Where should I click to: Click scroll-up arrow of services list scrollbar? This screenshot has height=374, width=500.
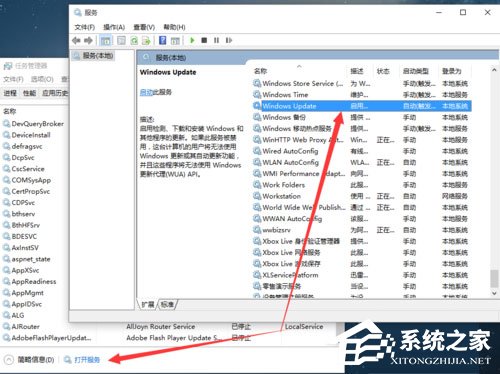494,70
